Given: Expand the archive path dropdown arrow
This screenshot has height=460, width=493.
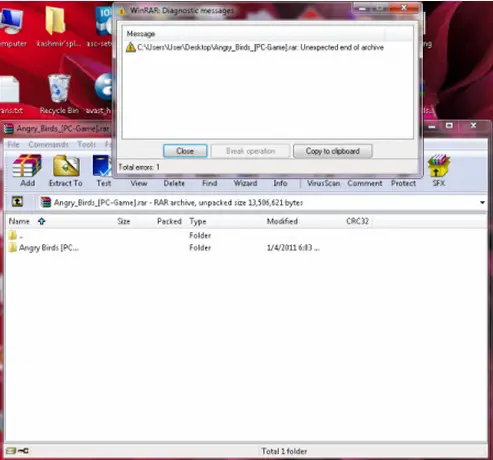Looking at the screenshot, I should (x=482, y=202).
